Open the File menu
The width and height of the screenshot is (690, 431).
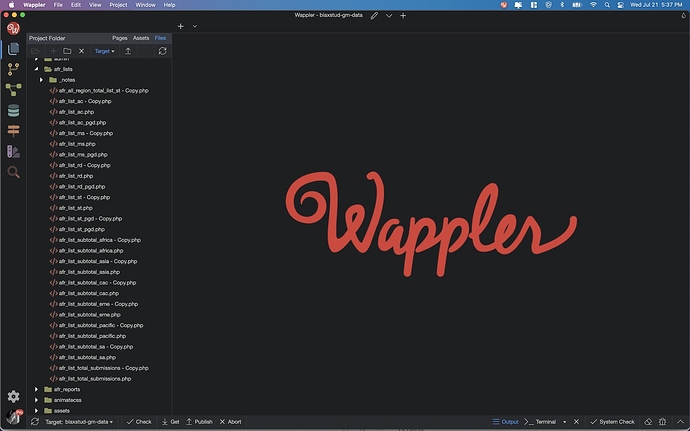(x=58, y=5)
